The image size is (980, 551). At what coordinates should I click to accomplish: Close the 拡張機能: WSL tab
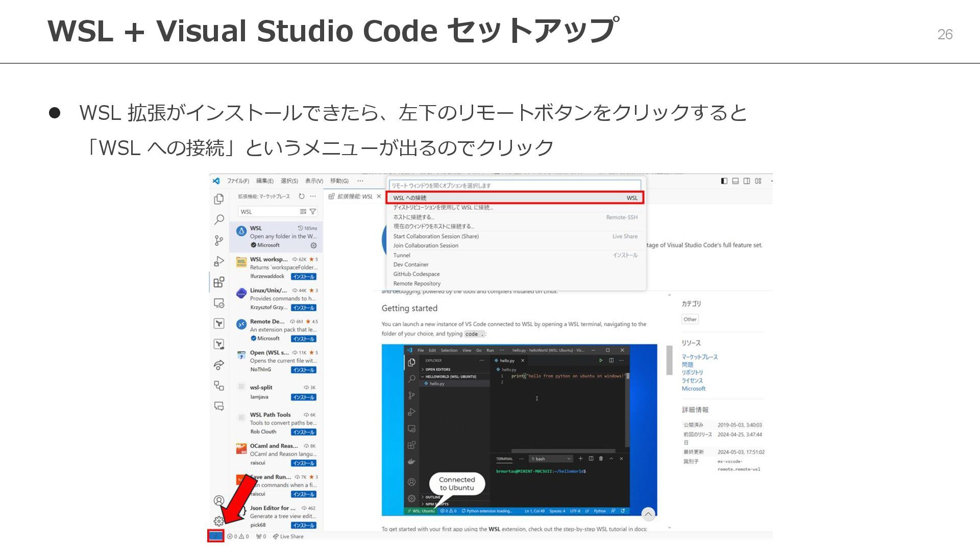(x=379, y=196)
